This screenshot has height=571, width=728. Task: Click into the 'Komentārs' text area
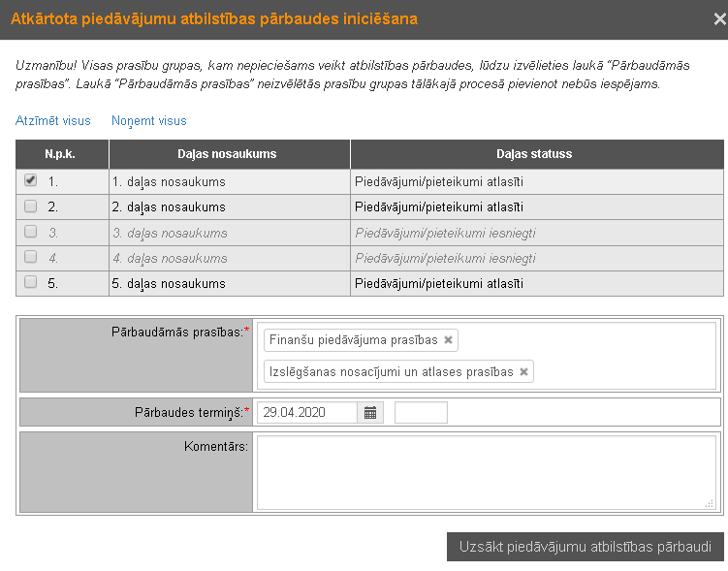pos(485,471)
